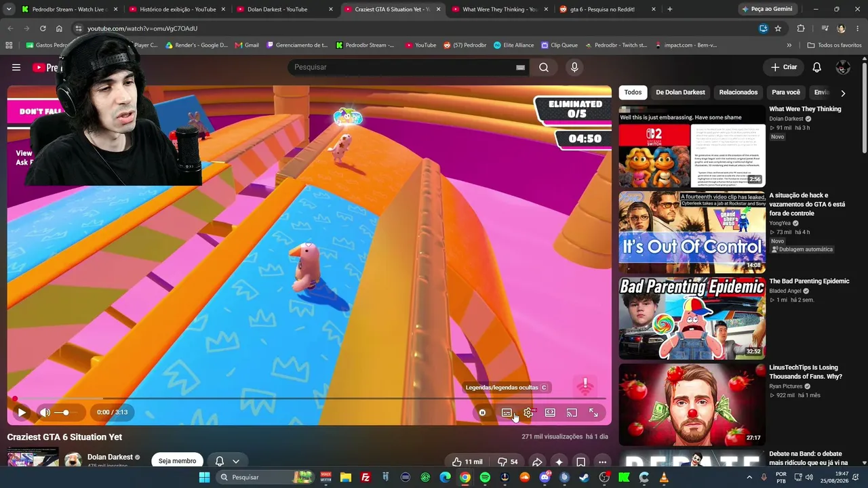The width and height of the screenshot is (868, 488).
Task: Expand the notification bell dropdown for the channel
Action: tap(227, 461)
